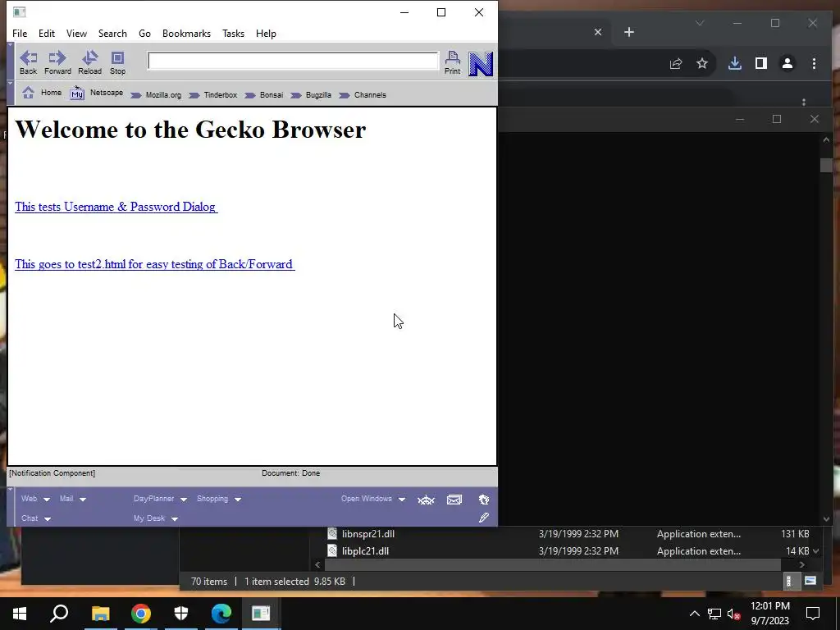The height and width of the screenshot is (630, 840).
Task: Follow the test2.html Back/Forward link
Action: point(155,264)
